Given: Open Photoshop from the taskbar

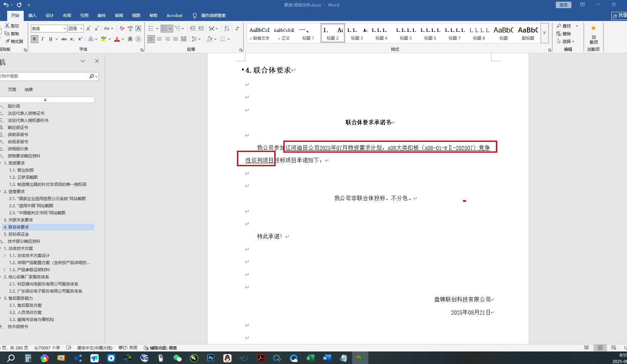Looking at the screenshot, I should 211,358.
